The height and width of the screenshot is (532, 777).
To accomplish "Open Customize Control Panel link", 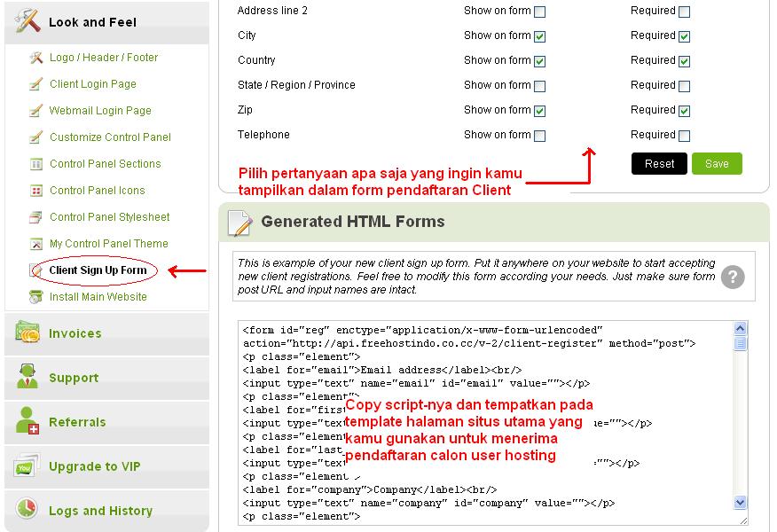I will coord(110,137).
